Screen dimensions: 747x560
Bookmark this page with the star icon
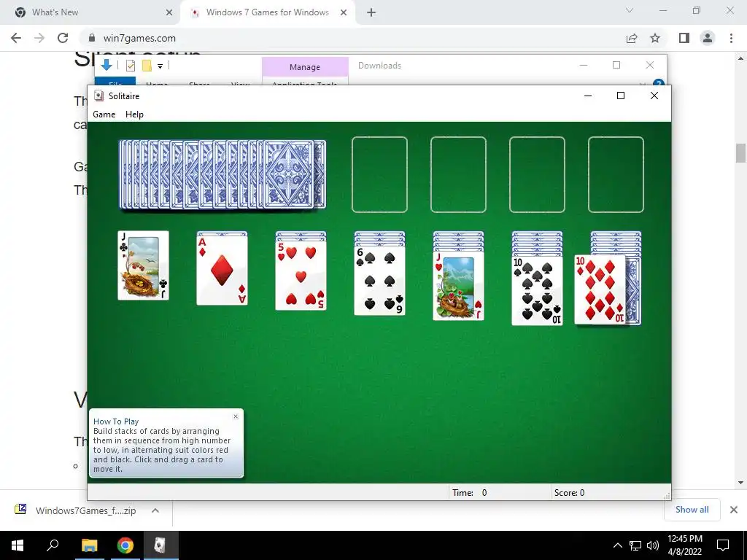point(655,38)
